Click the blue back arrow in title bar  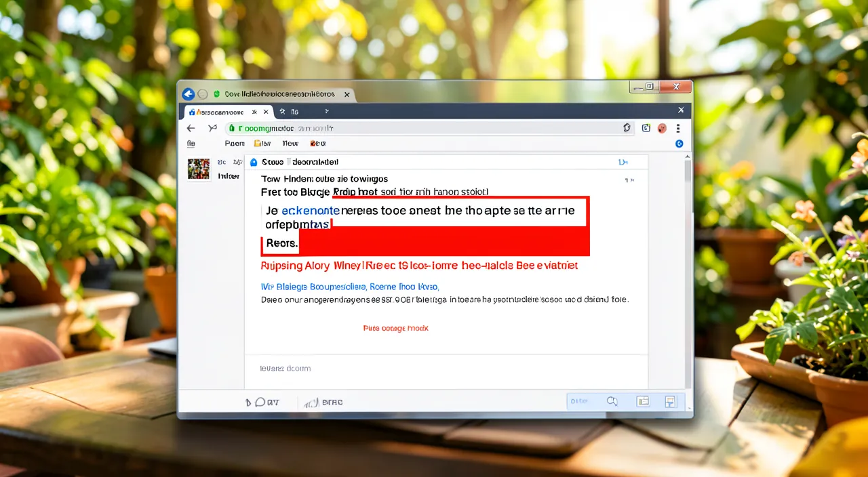click(x=188, y=94)
